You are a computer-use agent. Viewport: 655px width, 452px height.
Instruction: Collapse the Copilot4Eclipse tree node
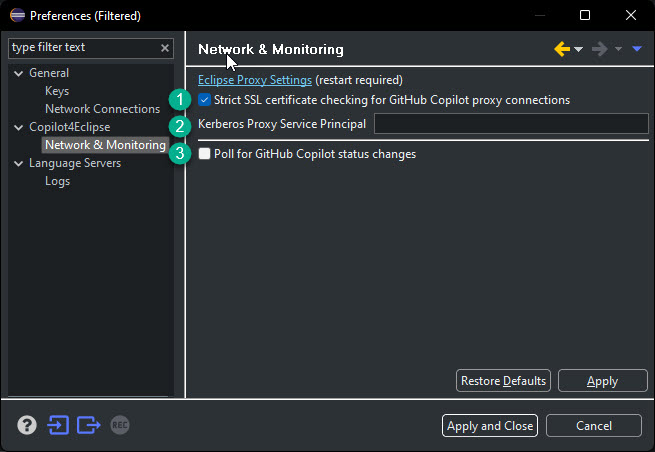pos(18,127)
